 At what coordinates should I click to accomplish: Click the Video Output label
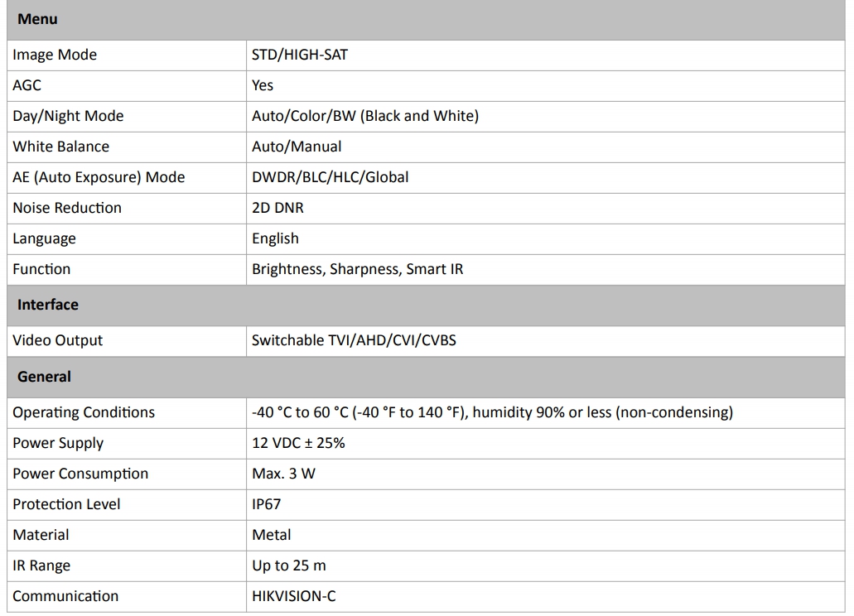pyautogui.click(x=58, y=340)
